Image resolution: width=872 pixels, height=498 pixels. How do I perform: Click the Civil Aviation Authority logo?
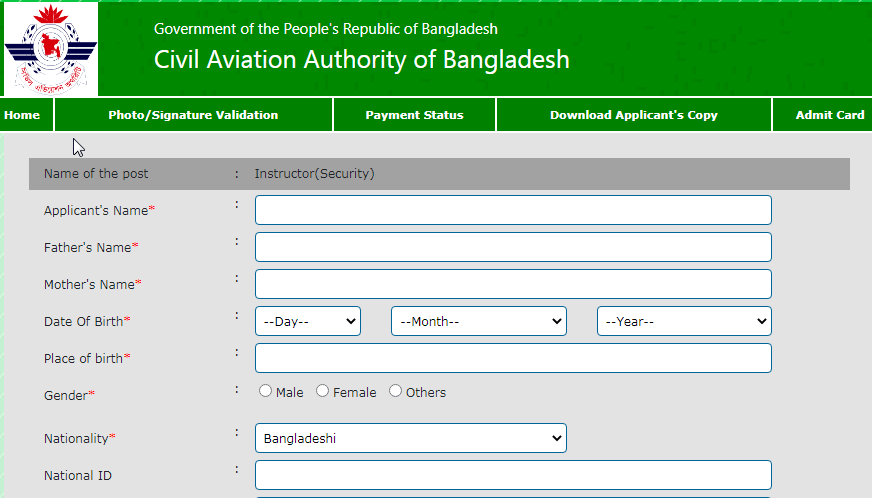(51, 49)
